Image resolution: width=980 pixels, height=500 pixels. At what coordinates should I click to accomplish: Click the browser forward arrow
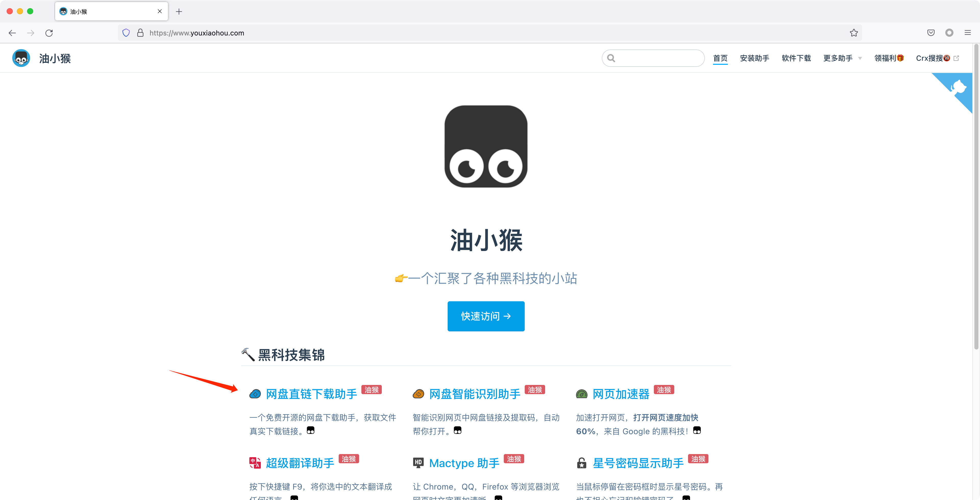click(x=31, y=33)
